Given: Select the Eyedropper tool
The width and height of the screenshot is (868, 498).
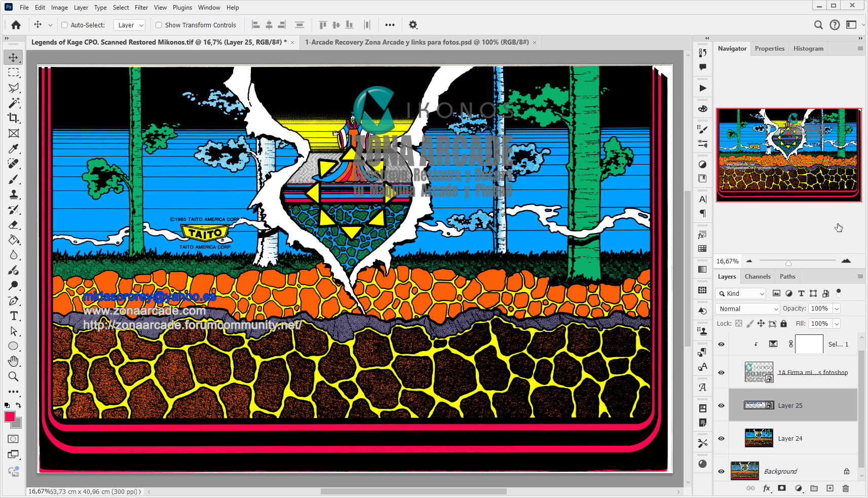Looking at the screenshot, I should pos(13,148).
